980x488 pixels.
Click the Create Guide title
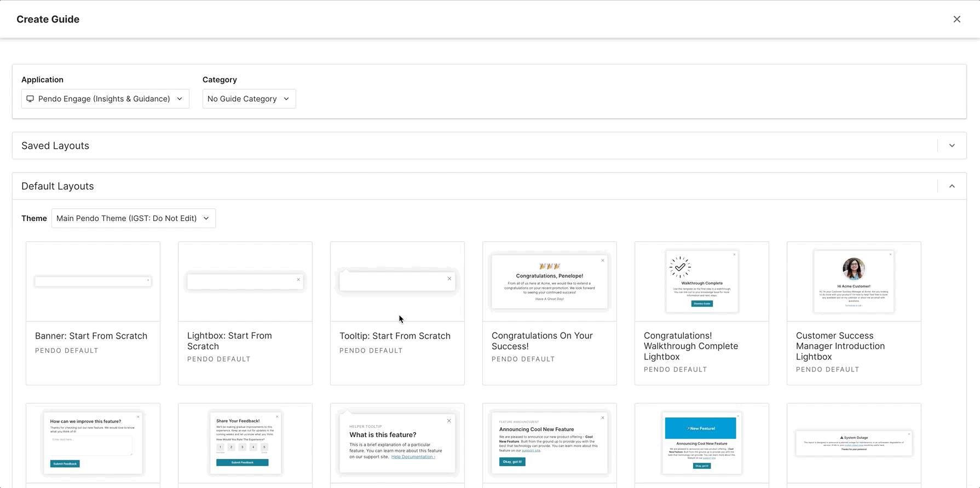tap(48, 19)
